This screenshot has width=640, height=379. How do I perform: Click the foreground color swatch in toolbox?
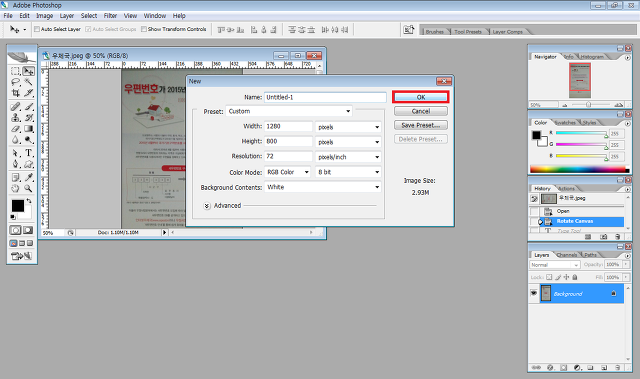point(17,206)
